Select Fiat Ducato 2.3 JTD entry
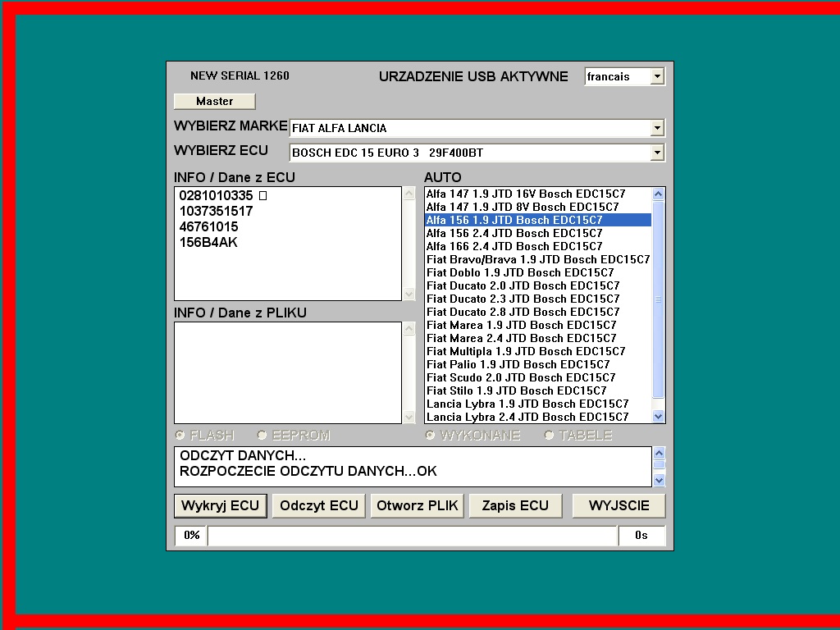This screenshot has height=630, width=840. (x=538, y=299)
